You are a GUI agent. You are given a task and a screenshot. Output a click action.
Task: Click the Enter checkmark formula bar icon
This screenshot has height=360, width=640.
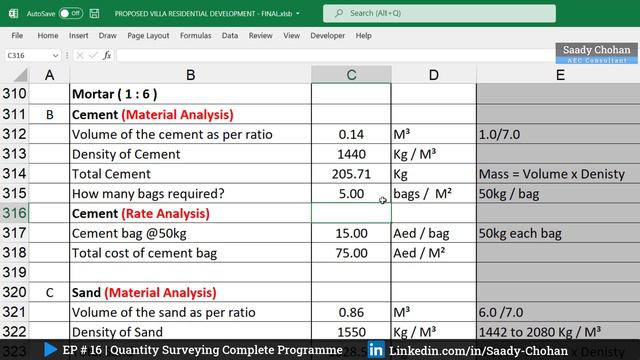93,55
